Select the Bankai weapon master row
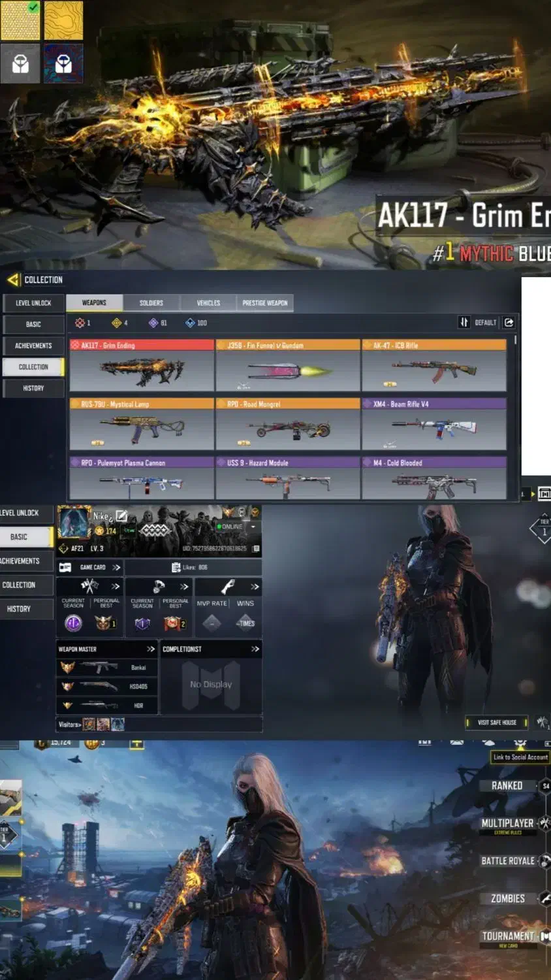 (107, 668)
